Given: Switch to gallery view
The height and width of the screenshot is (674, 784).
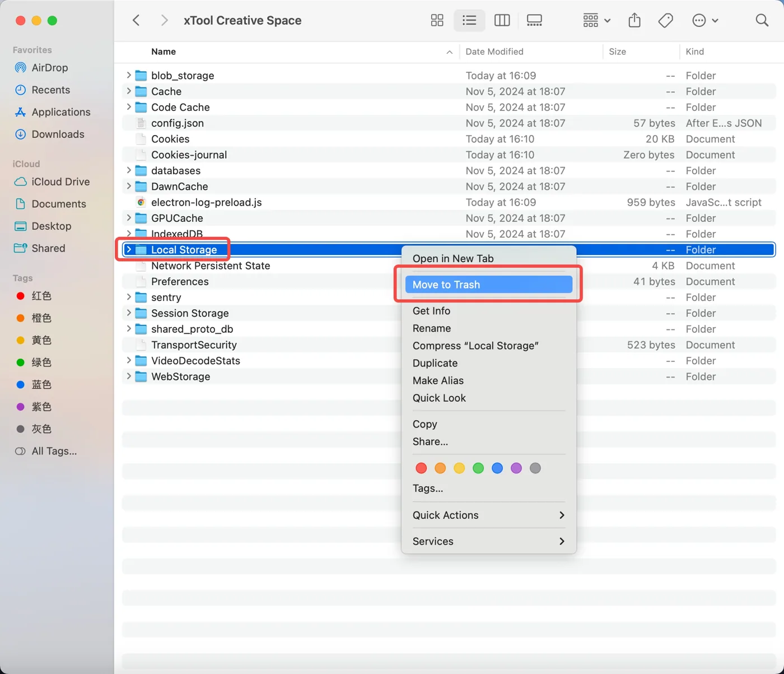Looking at the screenshot, I should click(534, 21).
